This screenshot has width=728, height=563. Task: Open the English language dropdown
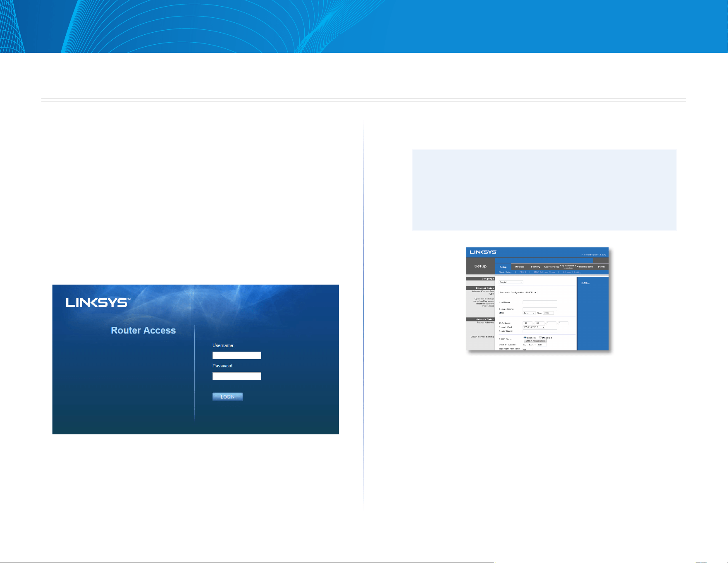point(511,282)
